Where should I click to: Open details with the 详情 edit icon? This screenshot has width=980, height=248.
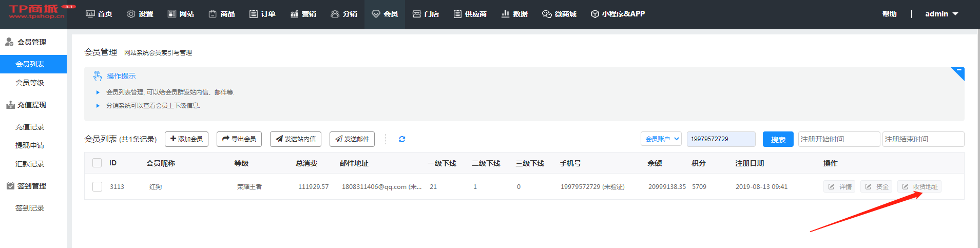[x=839, y=187]
